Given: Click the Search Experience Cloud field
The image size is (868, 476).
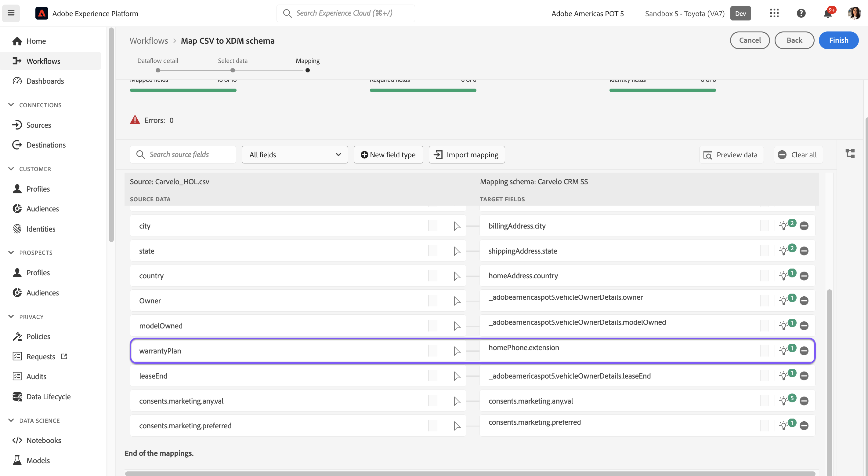Looking at the screenshot, I should click(345, 13).
